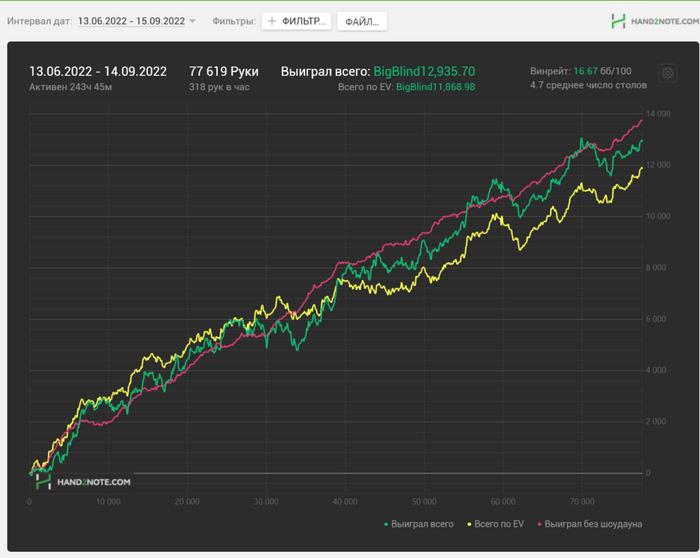Click the green legend dot for Выиграл всего
This screenshot has height=558, width=700.
[x=386, y=525]
